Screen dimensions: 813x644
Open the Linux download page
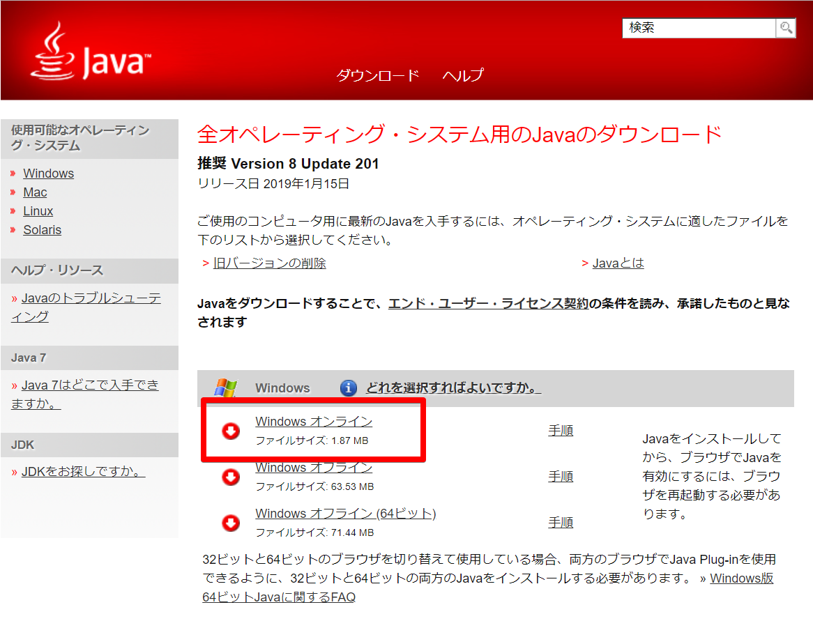coord(38,210)
